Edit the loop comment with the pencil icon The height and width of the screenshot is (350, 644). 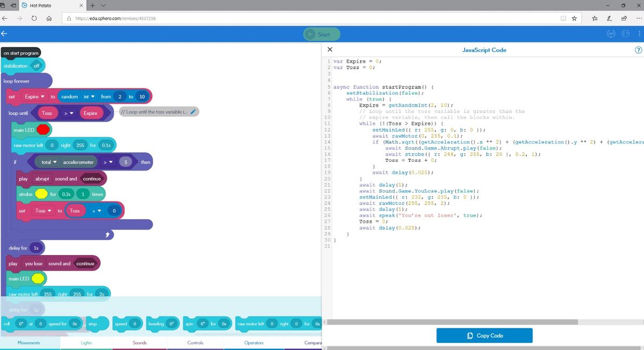point(193,112)
